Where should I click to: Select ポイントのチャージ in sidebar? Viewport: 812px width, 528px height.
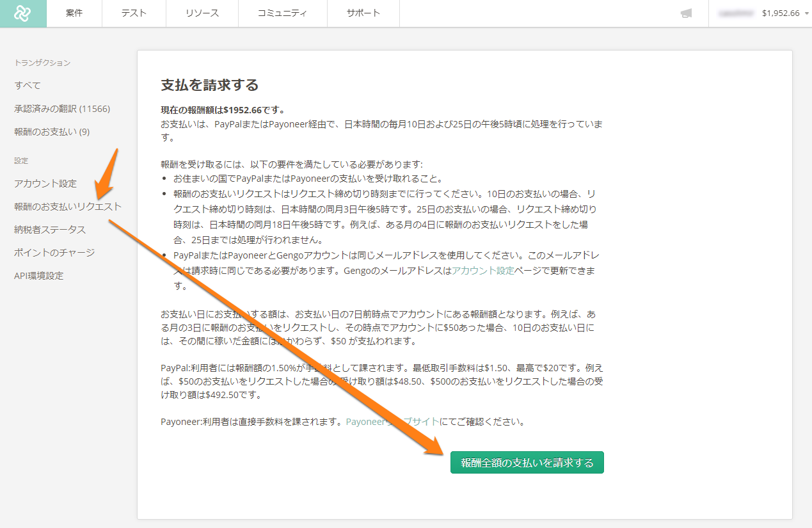point(54,253)
